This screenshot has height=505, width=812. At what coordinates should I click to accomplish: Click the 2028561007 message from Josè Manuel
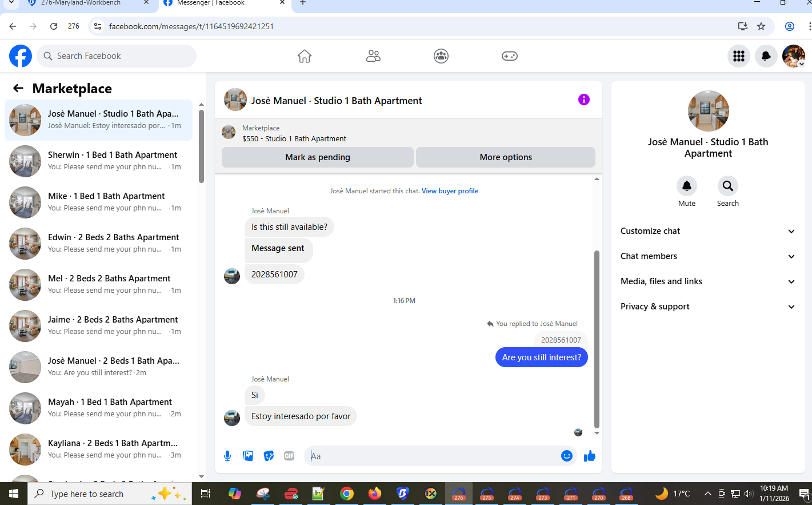(274, 275)
